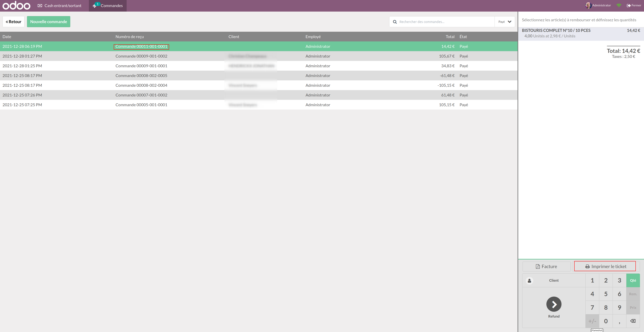644x332 pixels.
Task: Click the Fermer exit icon
Action: [x=629, y=6]
